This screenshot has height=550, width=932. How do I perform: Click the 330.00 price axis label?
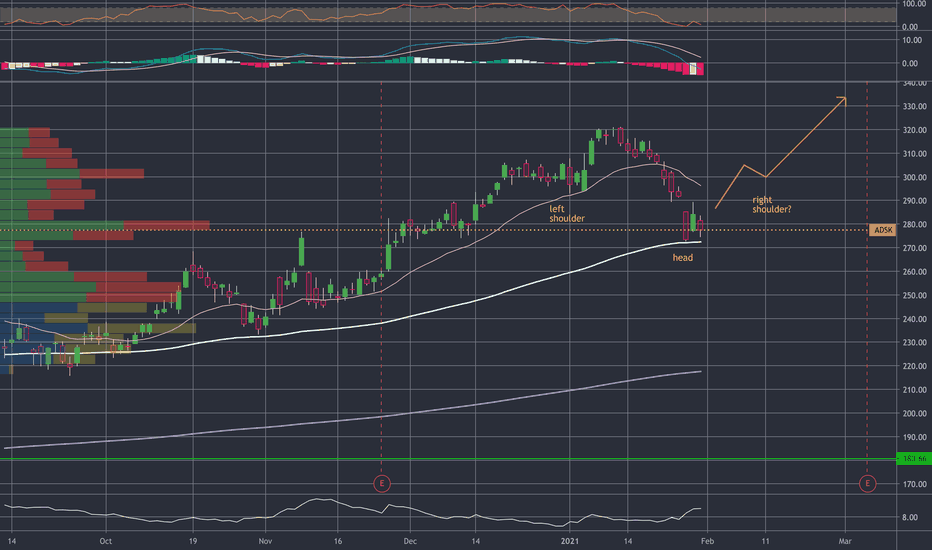point(914,106)
